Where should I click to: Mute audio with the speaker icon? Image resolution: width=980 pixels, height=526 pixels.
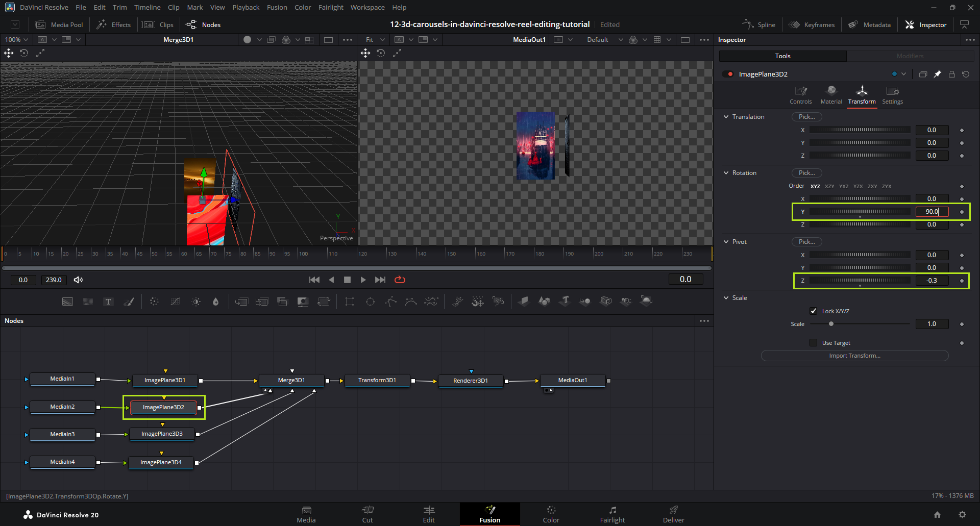78,280
